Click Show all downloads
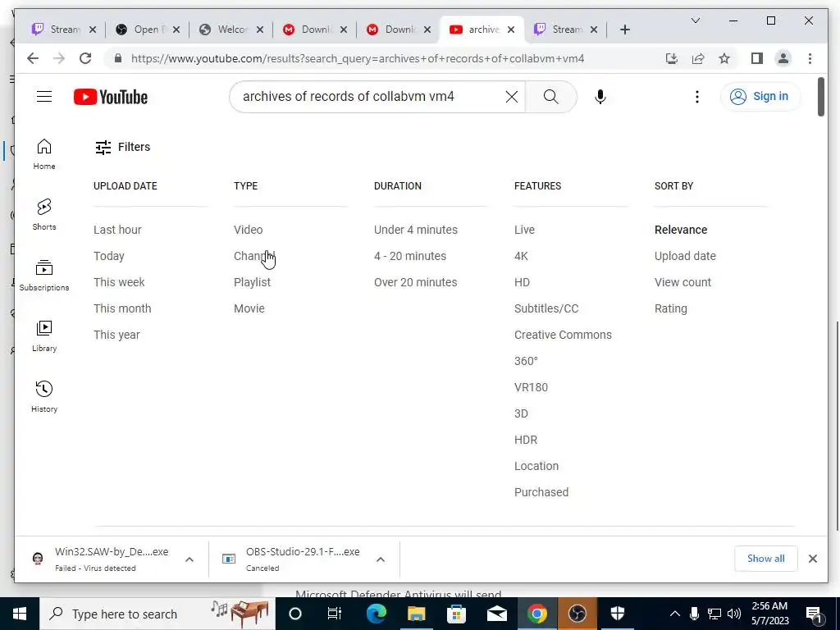Image resolution: width=840 pixels, height=630 pixels. (766, 559)
